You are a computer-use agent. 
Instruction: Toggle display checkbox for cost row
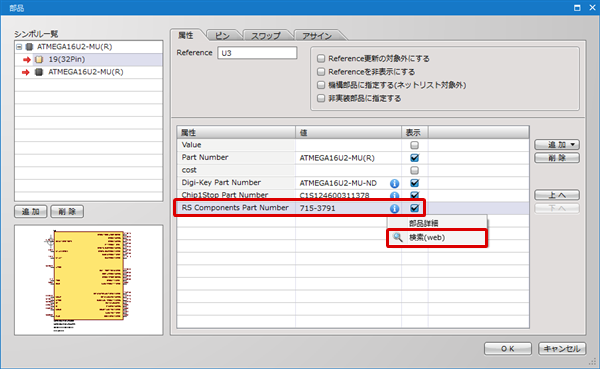(x=414, y=170)
